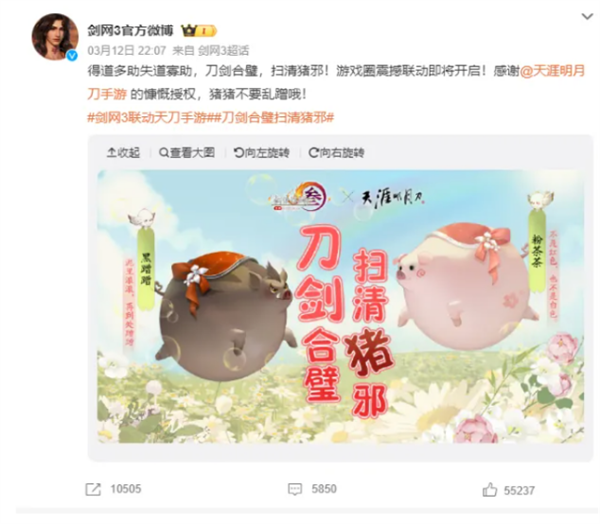Click 查看大图 to view large image
This screenshot has width=600, height=524.
[187, 153]
